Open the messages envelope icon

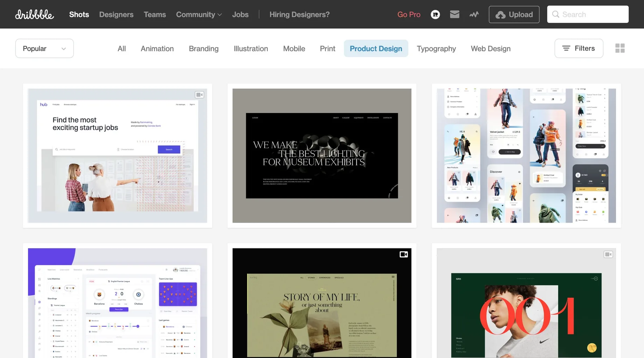(x=454, y=14)
